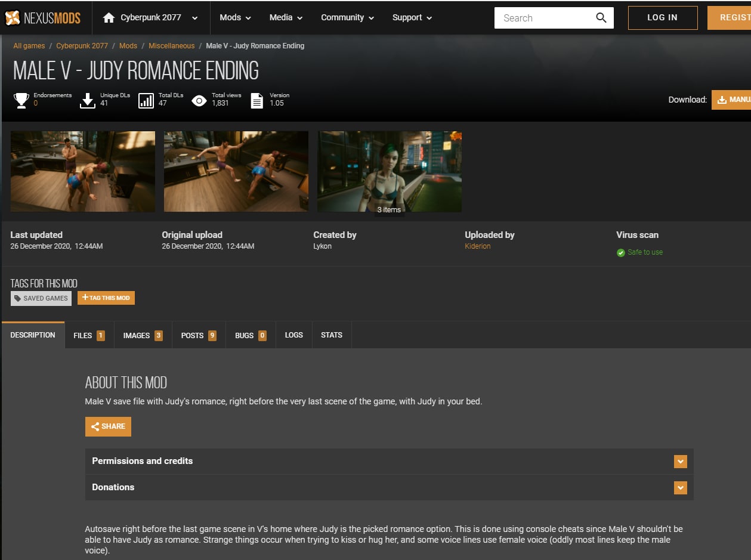Switch to the STATS tab
The width and height of the screenshot is (751, 560).
(x=332, y=335)
